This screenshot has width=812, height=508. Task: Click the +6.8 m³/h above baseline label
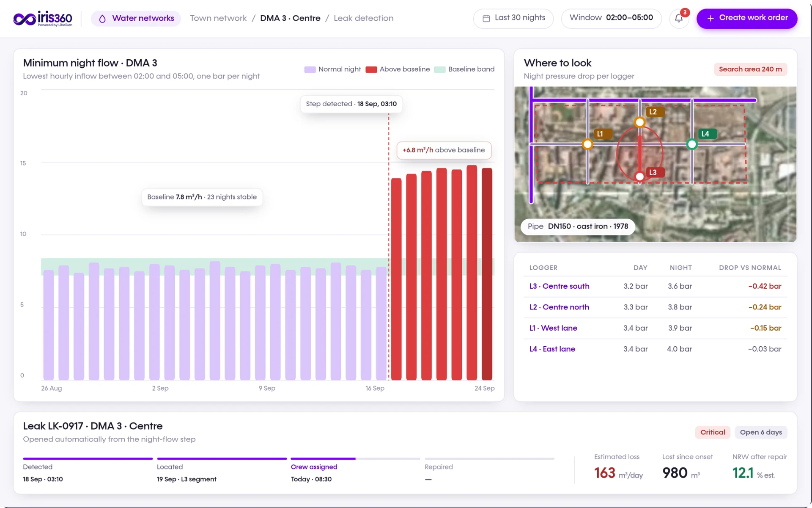(x=444, y=150)
